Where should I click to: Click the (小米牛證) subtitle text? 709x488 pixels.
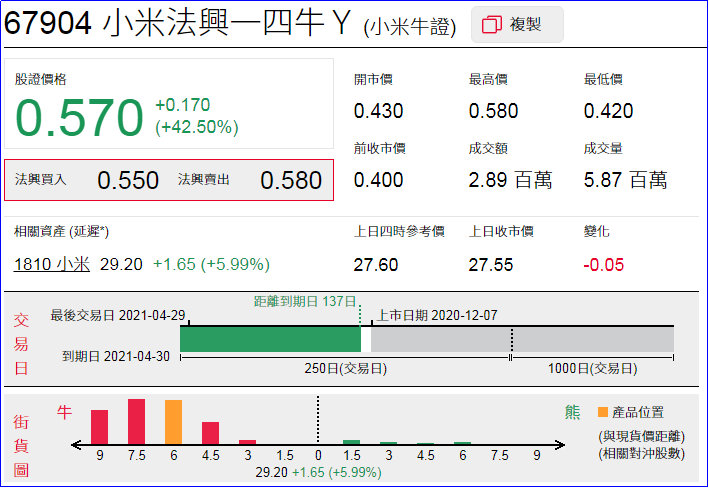pos(410,27)
